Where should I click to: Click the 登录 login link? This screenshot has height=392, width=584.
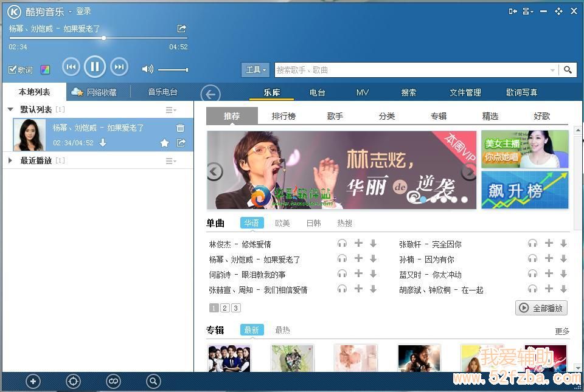pos(83,11)
